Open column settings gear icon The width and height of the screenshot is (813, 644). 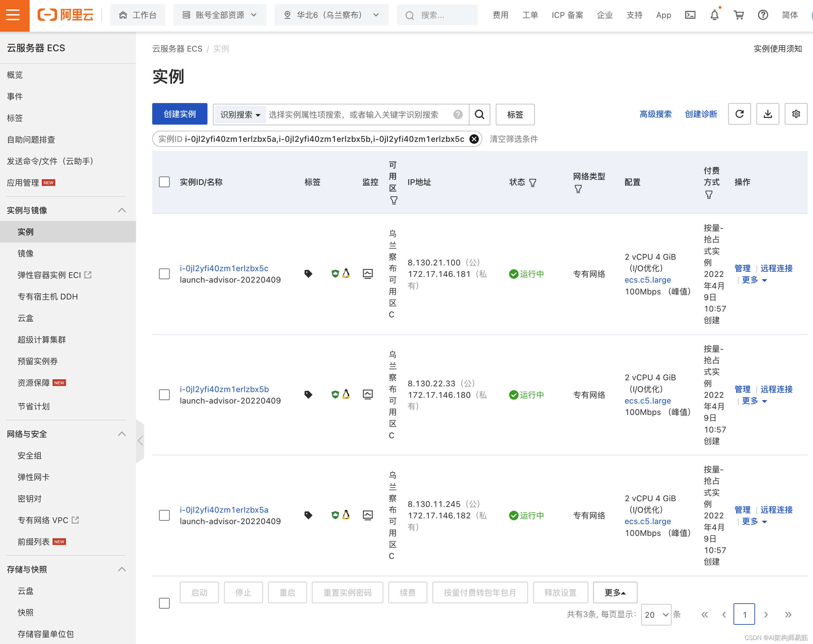(x=796, y=114)
